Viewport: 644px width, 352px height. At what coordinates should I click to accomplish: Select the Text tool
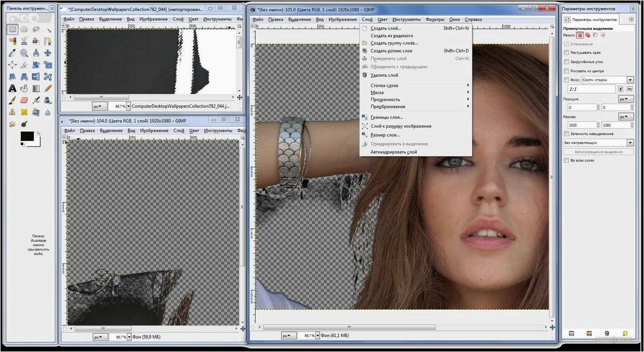(x=12, y=88)
